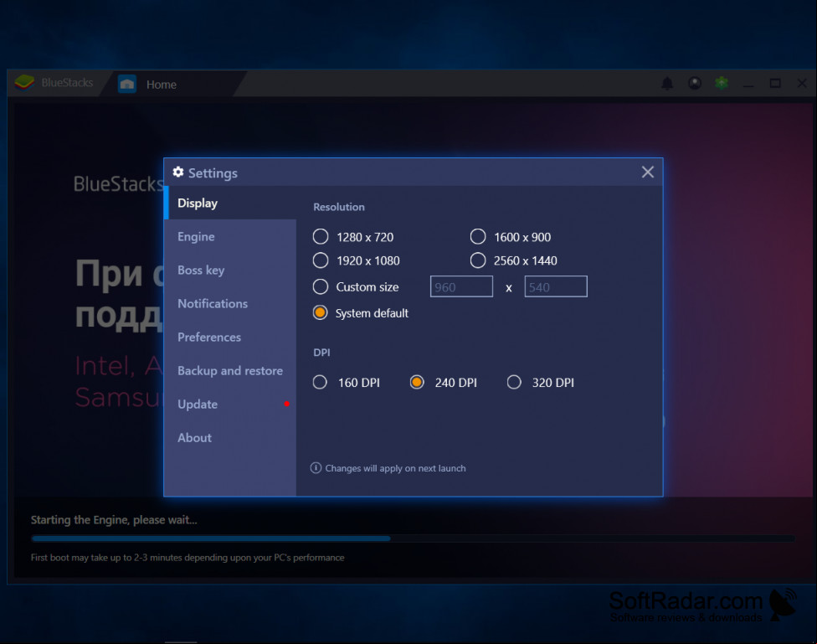Open the notifications bell in BlueStacks title bar
Viewport: 817px width, 644px height.
point(667,84)
